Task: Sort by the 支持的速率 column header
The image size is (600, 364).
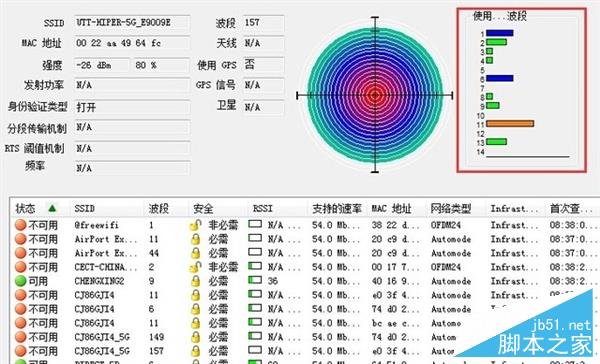Action: coord(337,209)
